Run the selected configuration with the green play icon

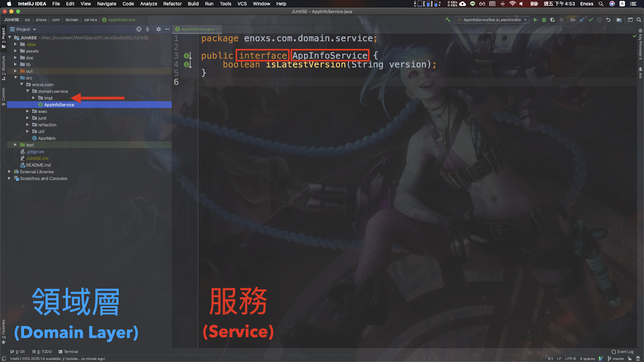click(x=535, y=20)
